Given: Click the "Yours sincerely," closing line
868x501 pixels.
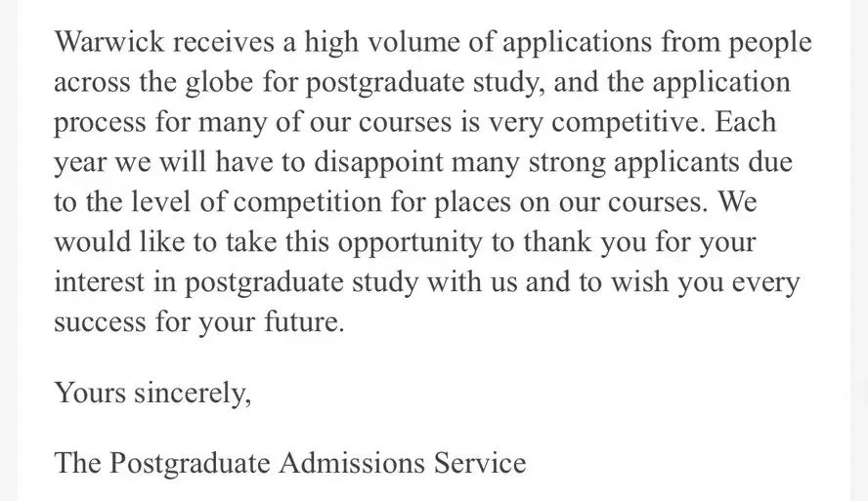Looking at the screenshot, I should [152, 394].
